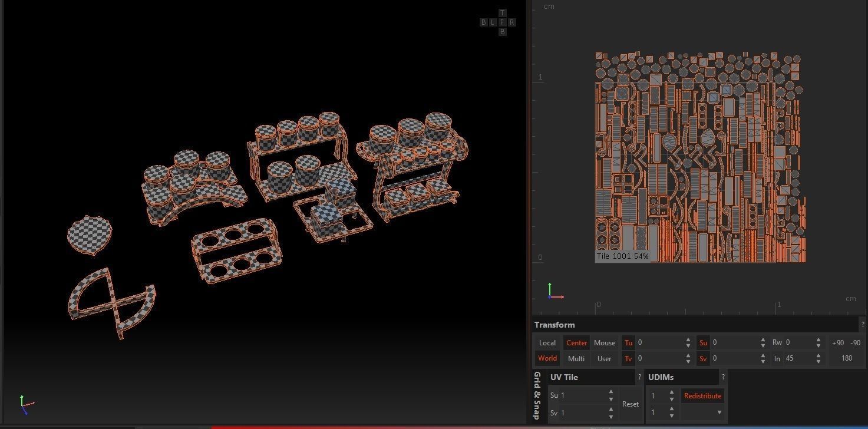The image size is (868, 429).
Task: Open help for the Transform panel
Action: pos(863,325)
